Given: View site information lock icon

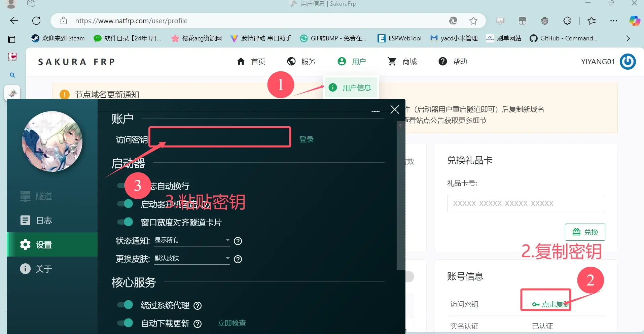Looking at the screenshot, I should coord(64,21).
